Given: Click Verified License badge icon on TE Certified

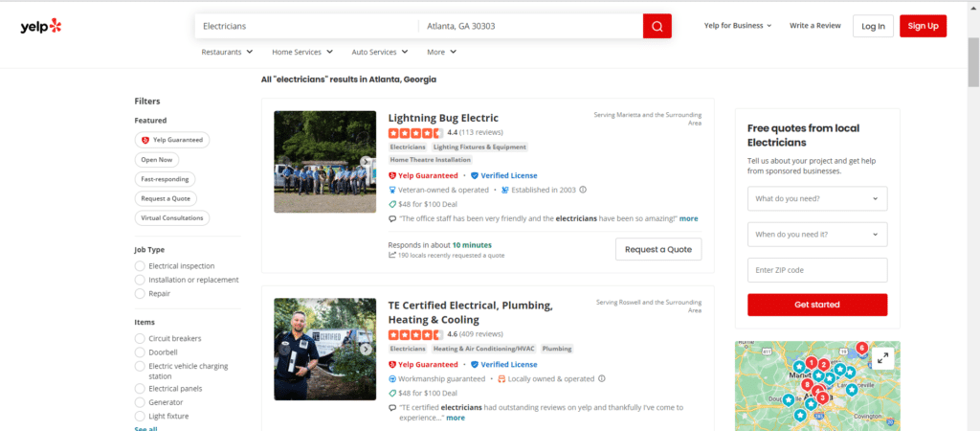Looking at the screenshot, I should tap(475, 365).
